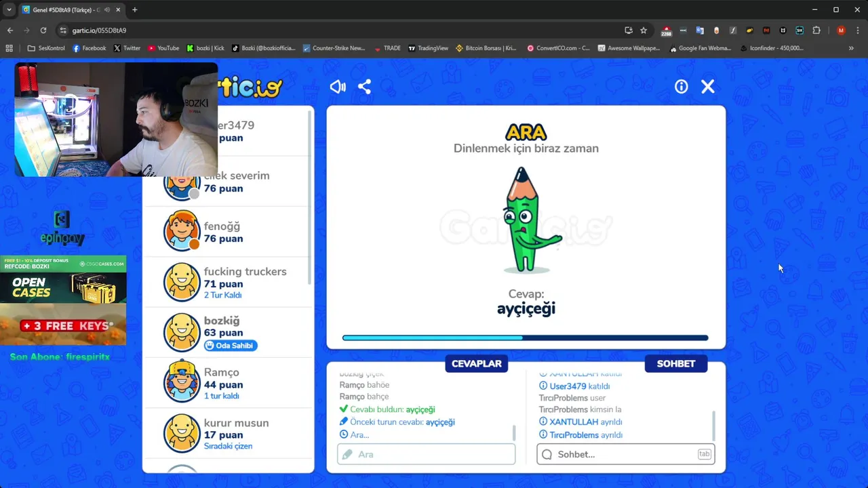Click the answers panel scrollbar
The width and height of the screenshot is (868, 488).
(x=514, y=432)
